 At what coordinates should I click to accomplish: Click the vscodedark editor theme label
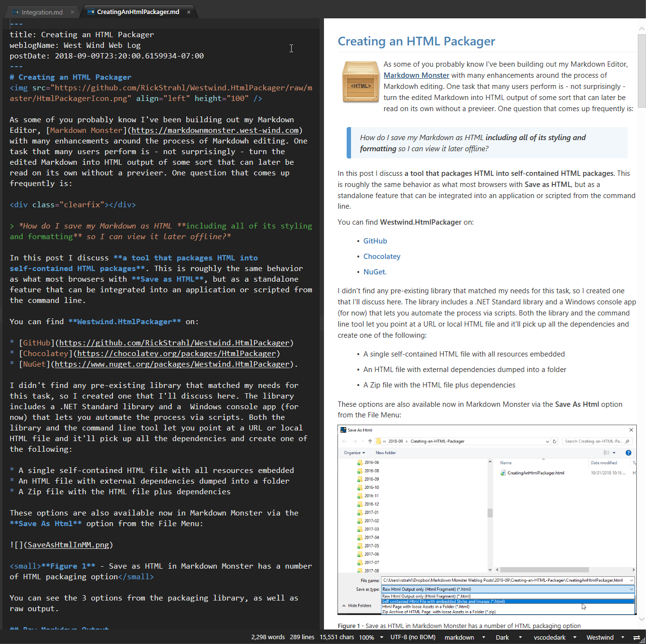pyautogui.click(x=549, y=637)
